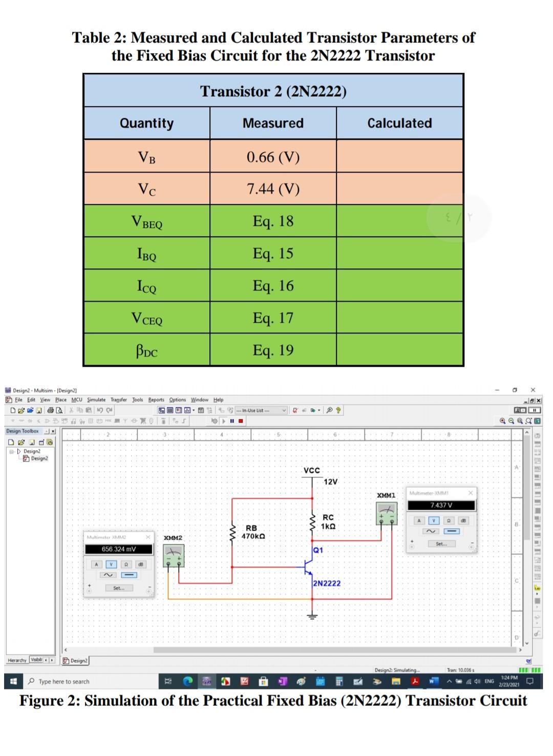Stop the simulation with the red stop button
The width and height of the screenshot is (553, 756).
(x=240, y=421)
